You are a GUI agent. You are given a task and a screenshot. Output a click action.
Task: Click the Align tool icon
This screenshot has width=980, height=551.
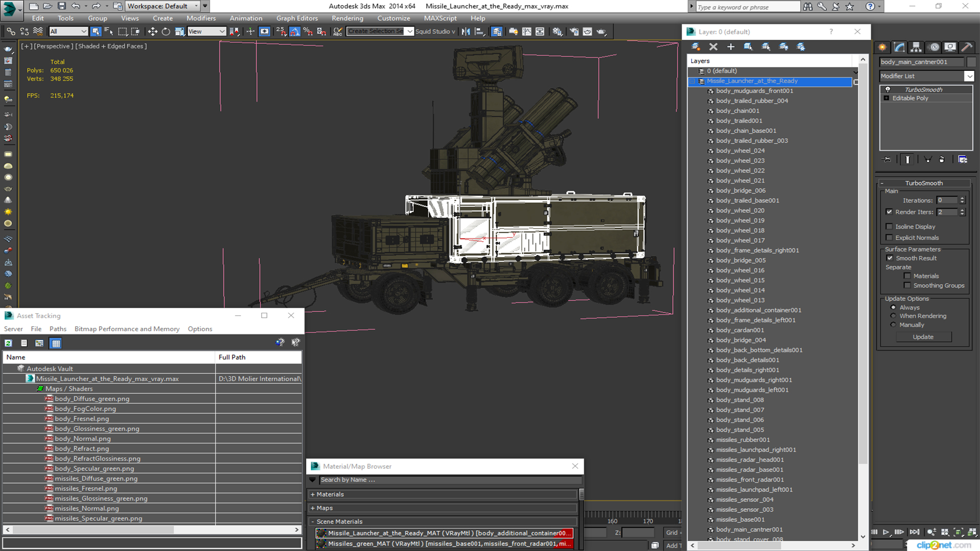coord(479,32)
